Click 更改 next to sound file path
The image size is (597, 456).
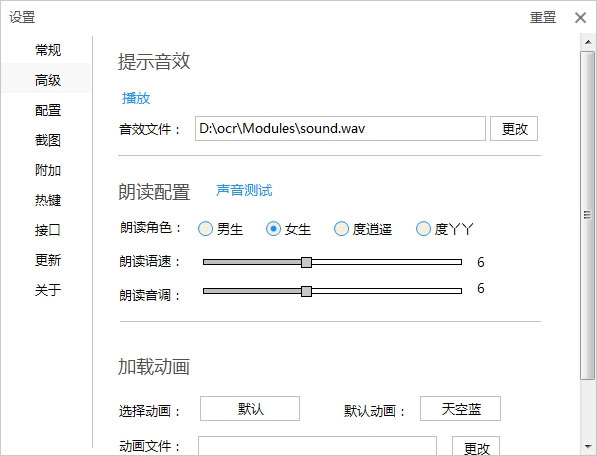click(x=514, y=129)
